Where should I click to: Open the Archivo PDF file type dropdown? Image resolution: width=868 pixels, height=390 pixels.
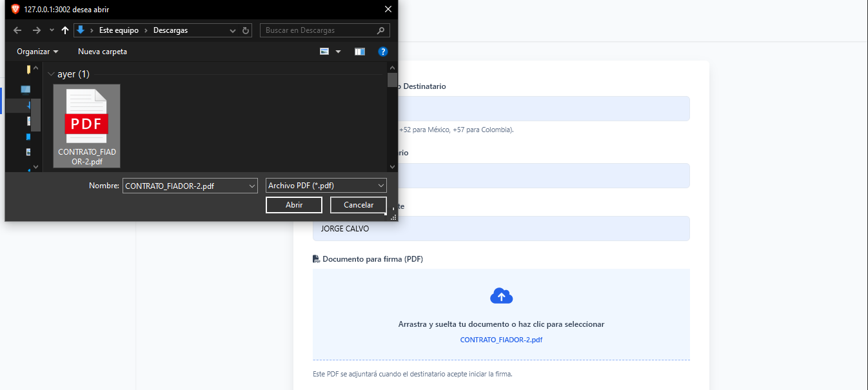point(326,186)
